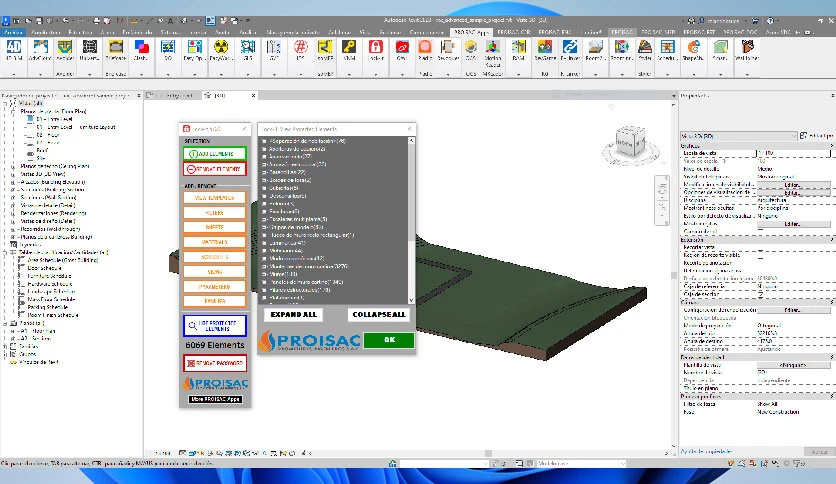Image resolution: width=836 pixels, height=484 pixels.
Task: Switch to the Arquitectura ribbon tab
Action: pyautogui.click(x=45, y=32)
